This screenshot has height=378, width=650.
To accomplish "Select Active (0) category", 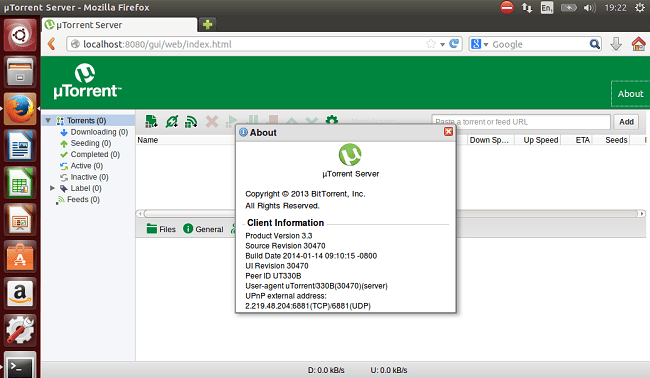I will pyautogui.click(x=87, y=166).
